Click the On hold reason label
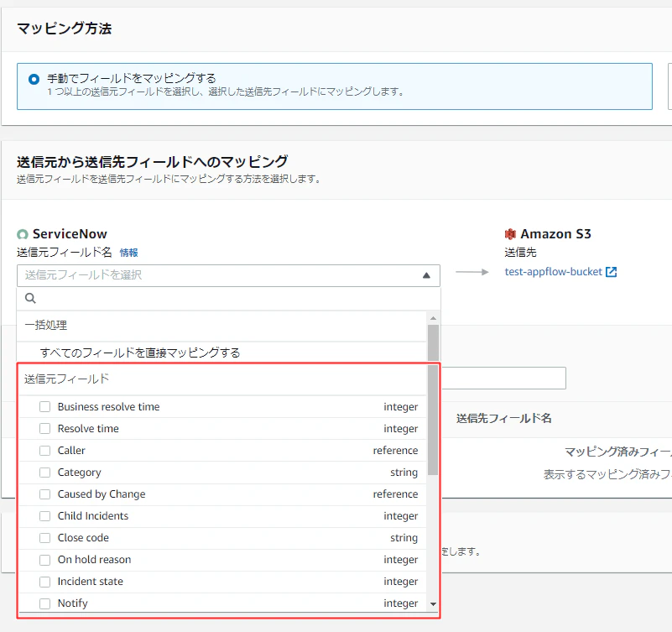Image resolution: width=672 pixels, height=632 pixels. [94, 560]
